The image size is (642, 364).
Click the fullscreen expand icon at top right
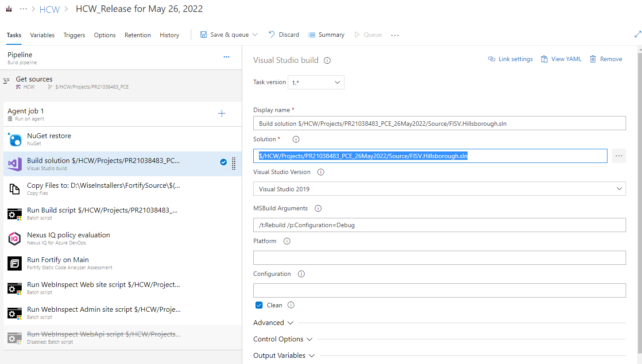[x=638, y=35]
